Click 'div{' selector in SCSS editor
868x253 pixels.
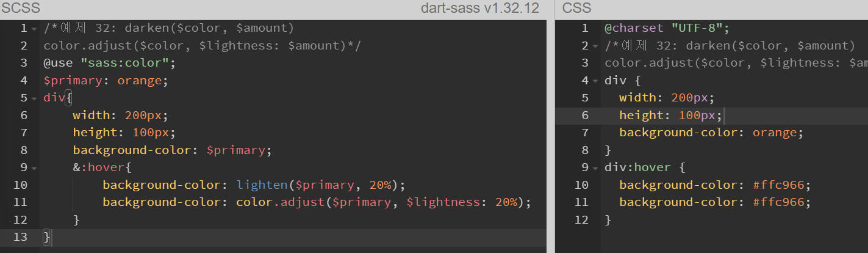coord(58,98)
